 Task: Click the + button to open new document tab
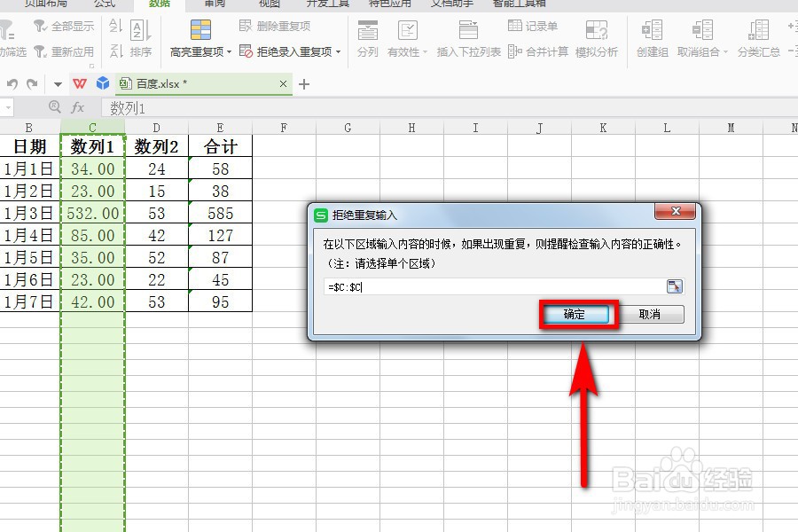pyautogui.click(x=304, y=83)
